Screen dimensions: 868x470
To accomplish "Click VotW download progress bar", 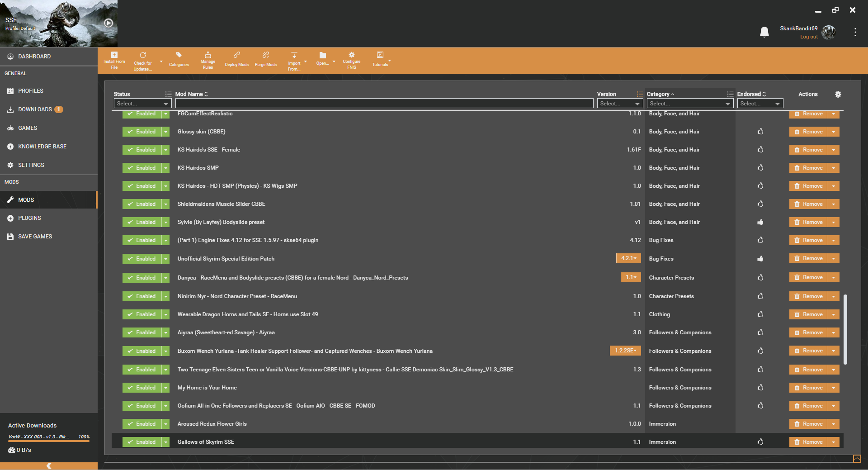I will pos(49,441).
